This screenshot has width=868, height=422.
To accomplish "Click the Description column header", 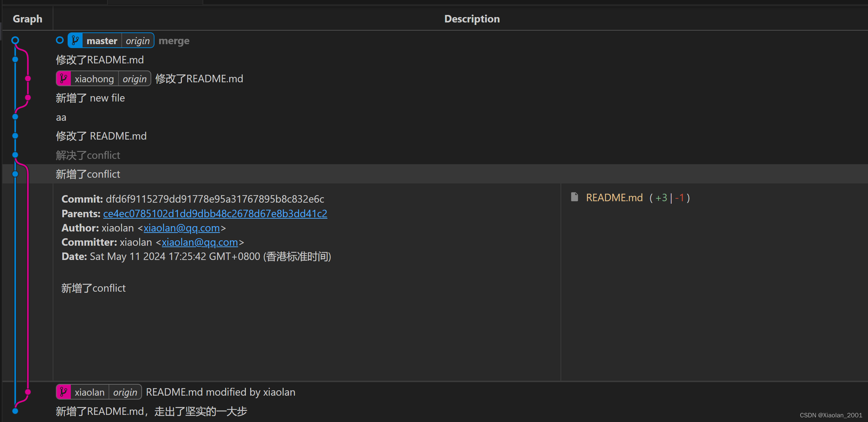I will [472, 19].
